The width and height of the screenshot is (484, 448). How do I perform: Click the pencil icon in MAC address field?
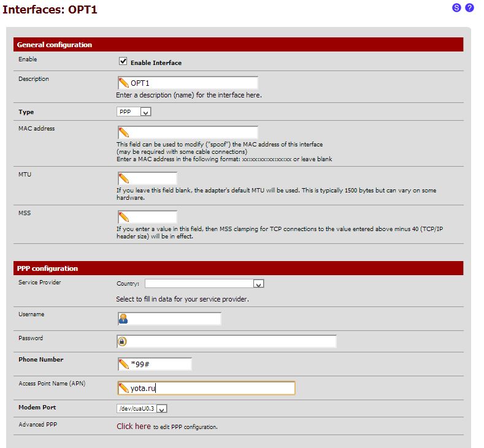[123, 132]
